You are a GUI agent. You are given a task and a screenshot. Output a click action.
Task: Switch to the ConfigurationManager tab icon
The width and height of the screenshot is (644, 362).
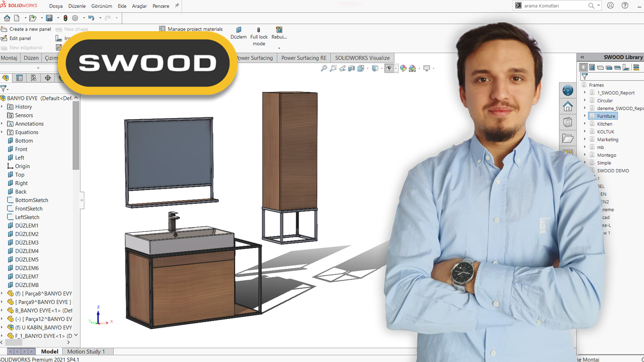34,78
